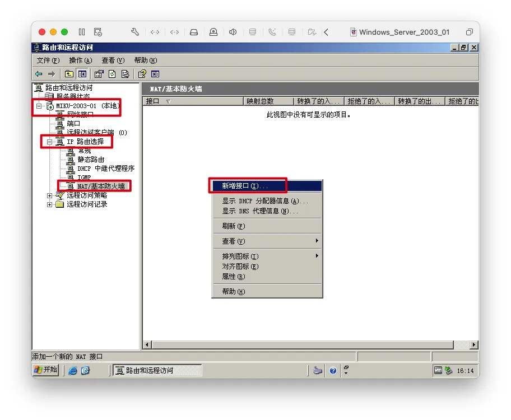Choose 属性(R) in the context menu
Viewport: 511px width, 420px height.
(267, 277)
